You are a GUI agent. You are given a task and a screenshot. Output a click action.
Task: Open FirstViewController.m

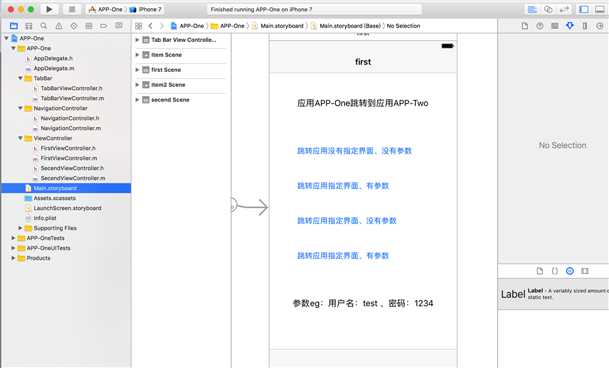[69, 158]
